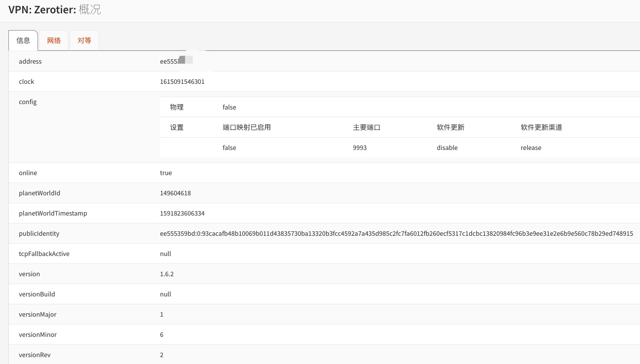
Task: Click the 物理 row label in config
Action: point(177,107)
